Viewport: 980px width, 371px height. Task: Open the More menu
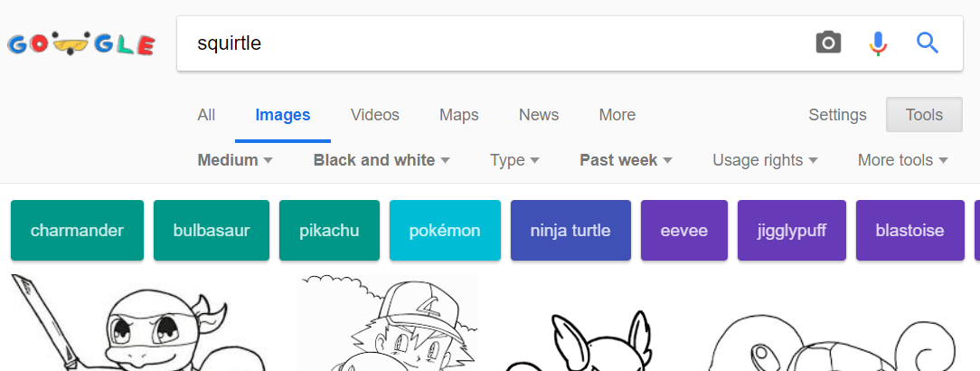pos(617,115)
